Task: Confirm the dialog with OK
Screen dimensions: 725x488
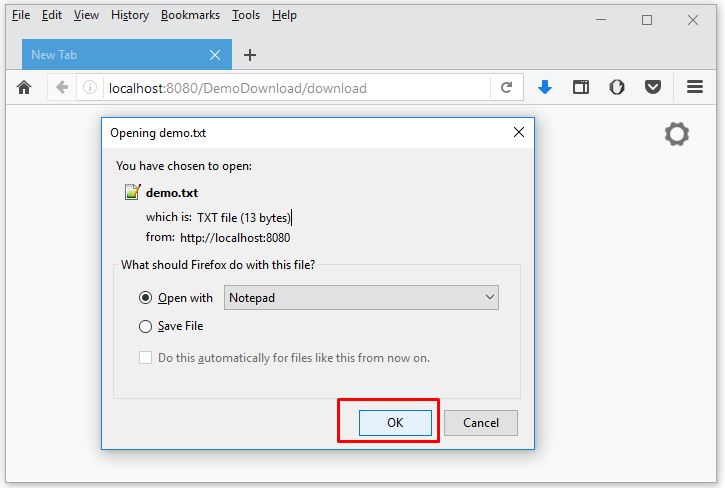Action: (x=395, y=422)
